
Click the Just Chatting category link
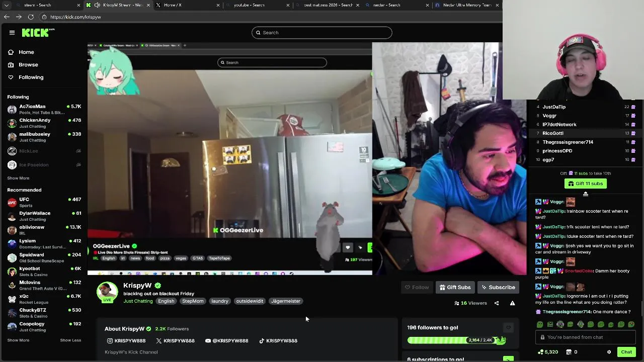(138, 301)
